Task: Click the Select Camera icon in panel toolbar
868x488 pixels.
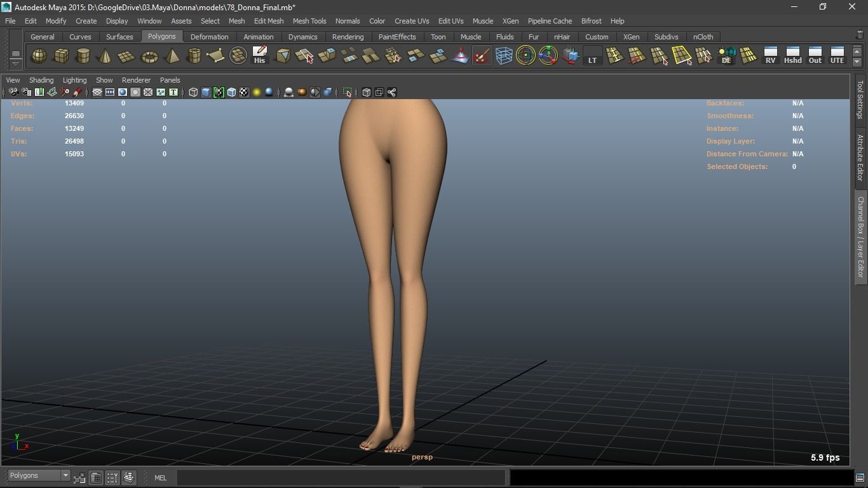Action: pyautogui.click(x=13, y=92)
